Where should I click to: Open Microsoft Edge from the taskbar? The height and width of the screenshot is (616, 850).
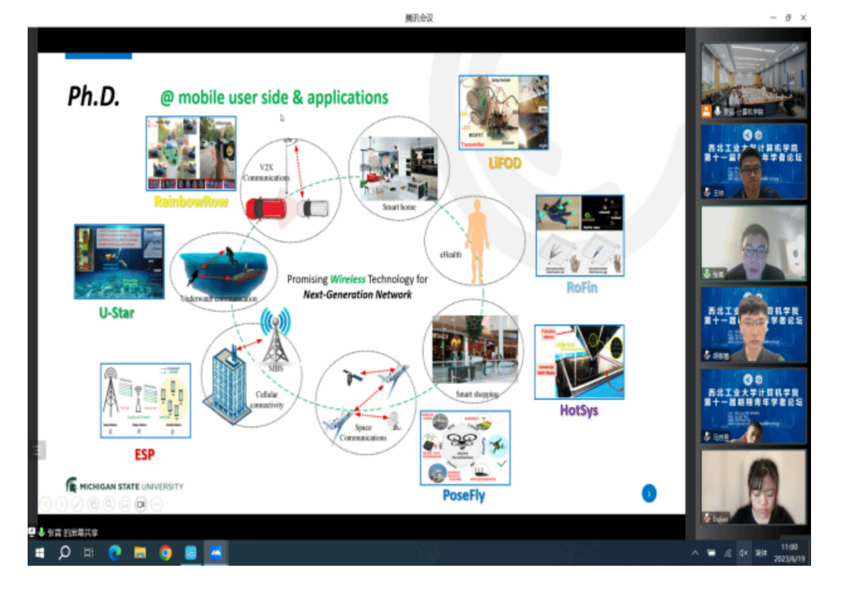(115, 553)
